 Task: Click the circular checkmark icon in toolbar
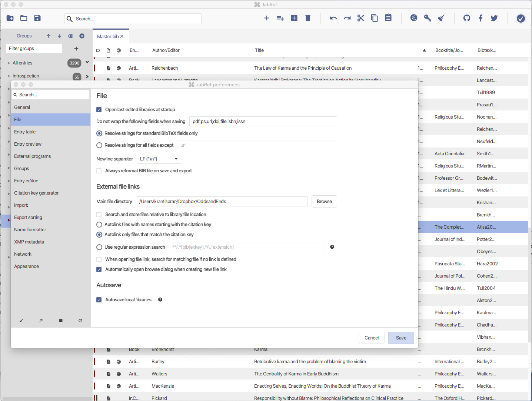[521, 18]
